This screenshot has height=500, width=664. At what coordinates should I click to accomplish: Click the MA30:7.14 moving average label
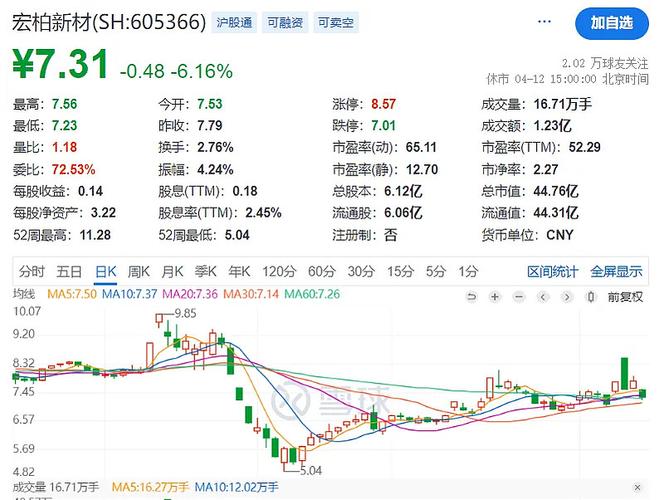point(251,294)
